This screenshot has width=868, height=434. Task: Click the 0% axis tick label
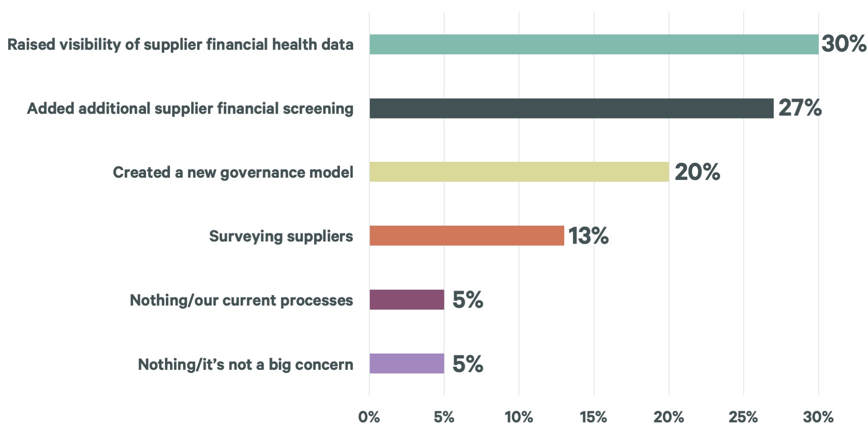(369, 417)
